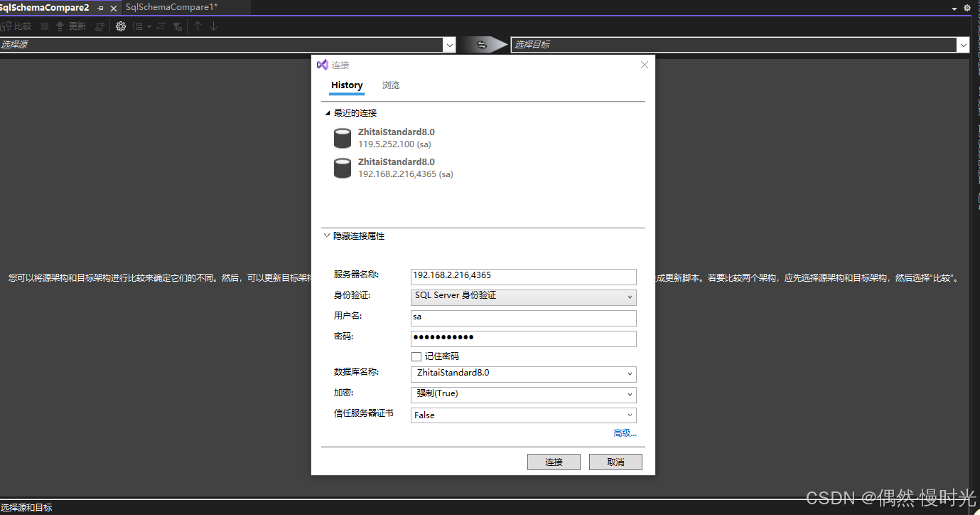980x515 pixels.
Task: Collapse Hide Connection Properties (隐藏连接属性) expander
Action: 327,235
